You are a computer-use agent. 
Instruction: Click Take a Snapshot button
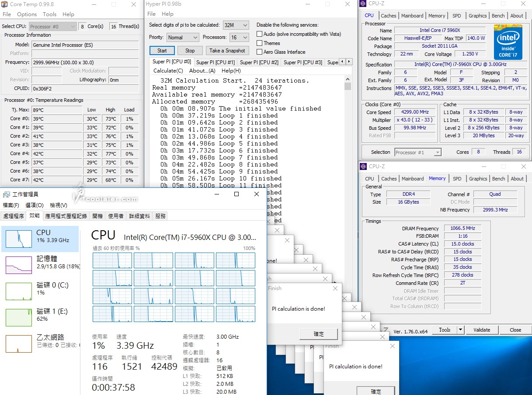(227, 50)
